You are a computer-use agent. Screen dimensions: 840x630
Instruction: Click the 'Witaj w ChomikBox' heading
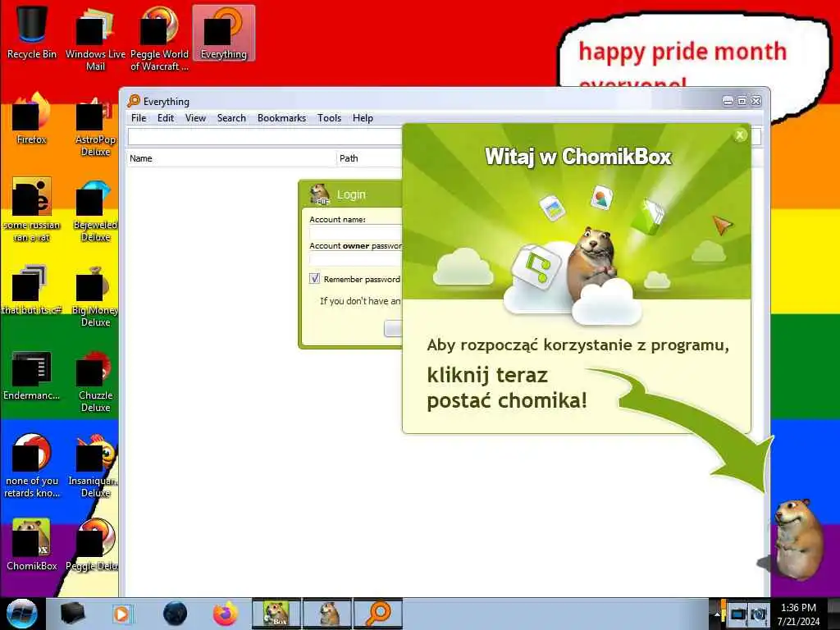click(578, 157)
